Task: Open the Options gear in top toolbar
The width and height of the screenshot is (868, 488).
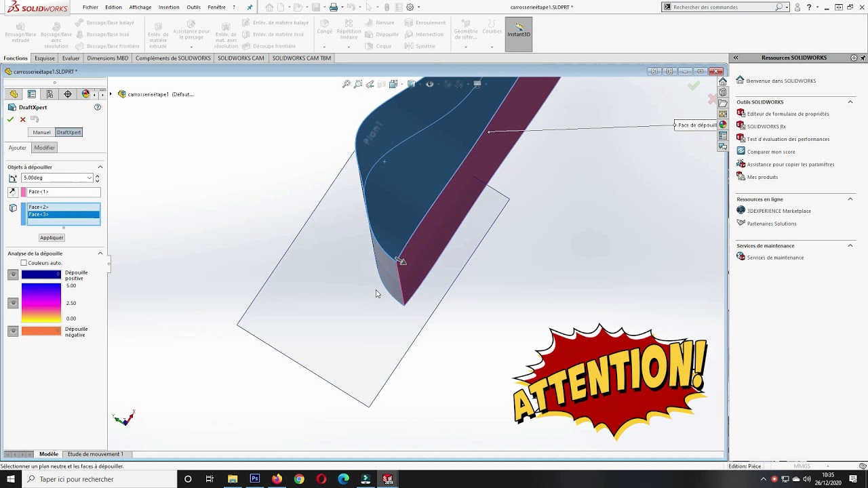Action: pyautogui.click(x=410, y=7)
